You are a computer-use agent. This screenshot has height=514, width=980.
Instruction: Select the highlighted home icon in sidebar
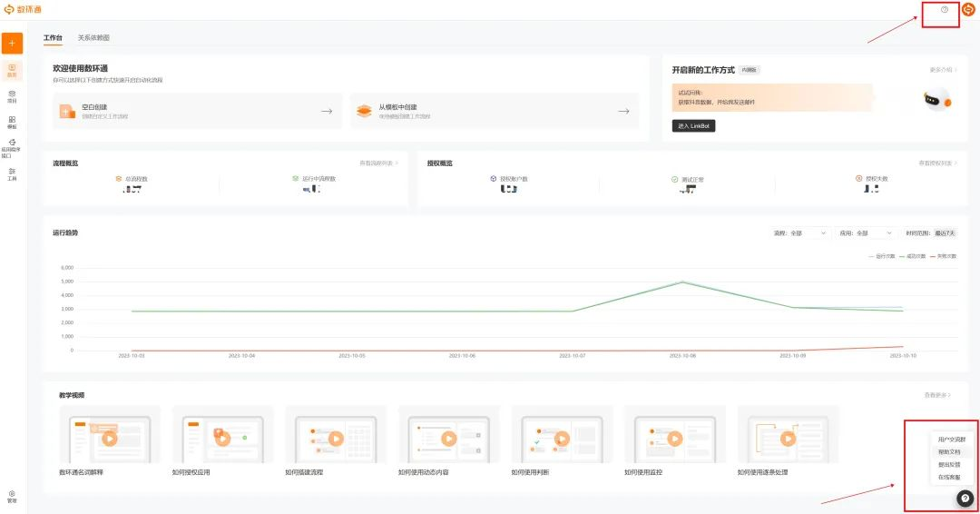coord(12,70)
